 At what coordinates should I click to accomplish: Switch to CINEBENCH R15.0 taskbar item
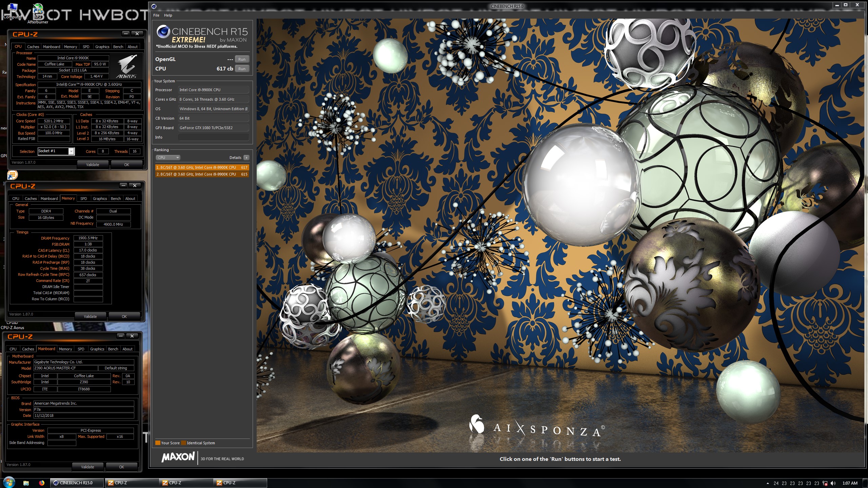click(77, 483)
